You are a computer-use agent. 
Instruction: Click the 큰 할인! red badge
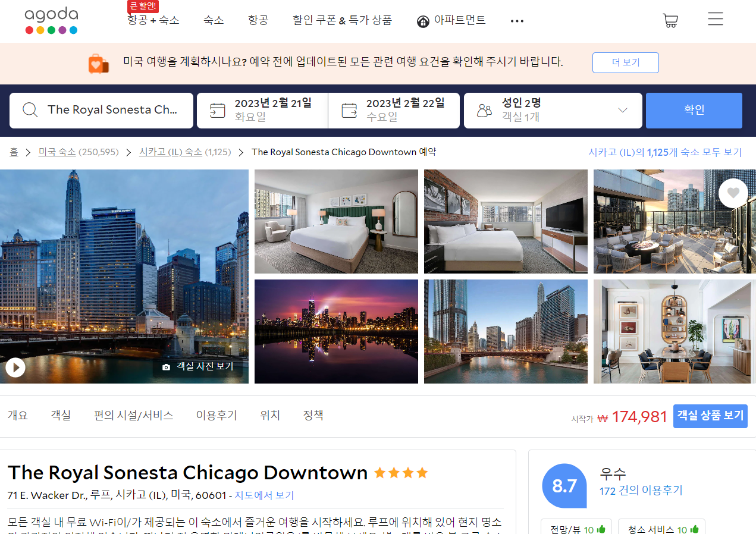point(143,7)
